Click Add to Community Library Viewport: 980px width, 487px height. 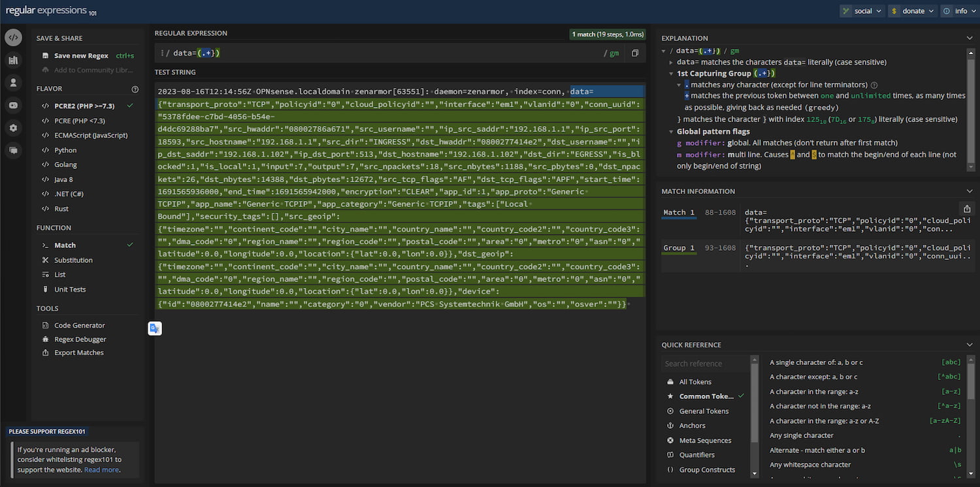(88, 70)
